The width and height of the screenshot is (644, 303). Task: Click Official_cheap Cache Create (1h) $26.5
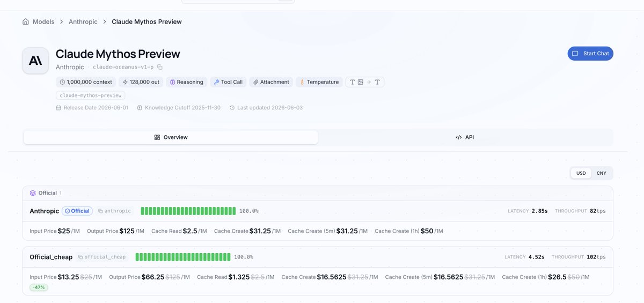(x=556, y=277)
